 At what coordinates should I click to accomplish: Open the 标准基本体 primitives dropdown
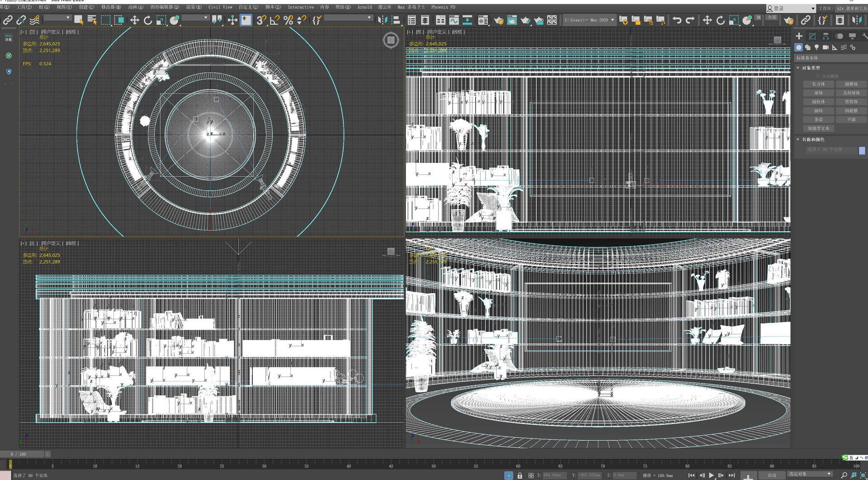click(831, 58)
